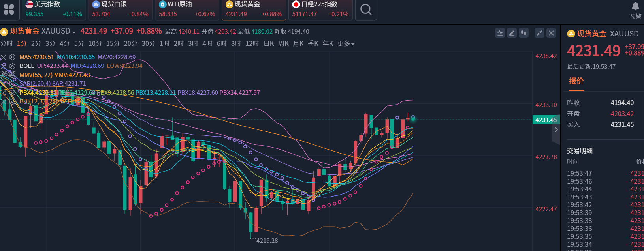
Task: Open the WTI原油 quote card
Action: point(186,9)
